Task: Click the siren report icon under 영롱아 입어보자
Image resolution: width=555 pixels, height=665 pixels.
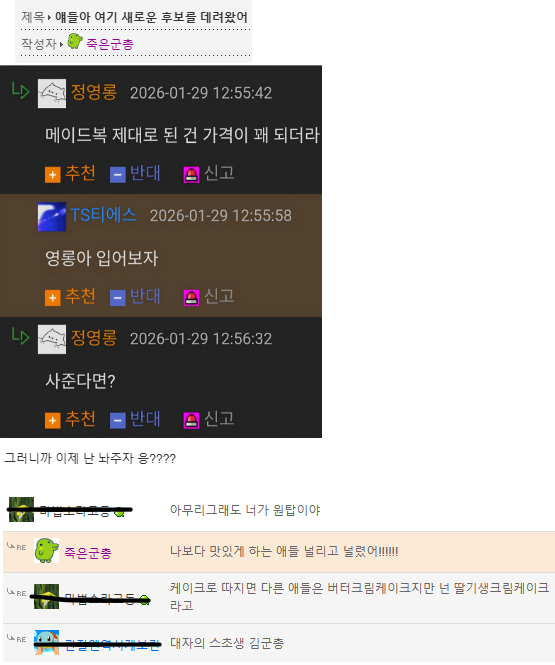Action: (191, 298)
